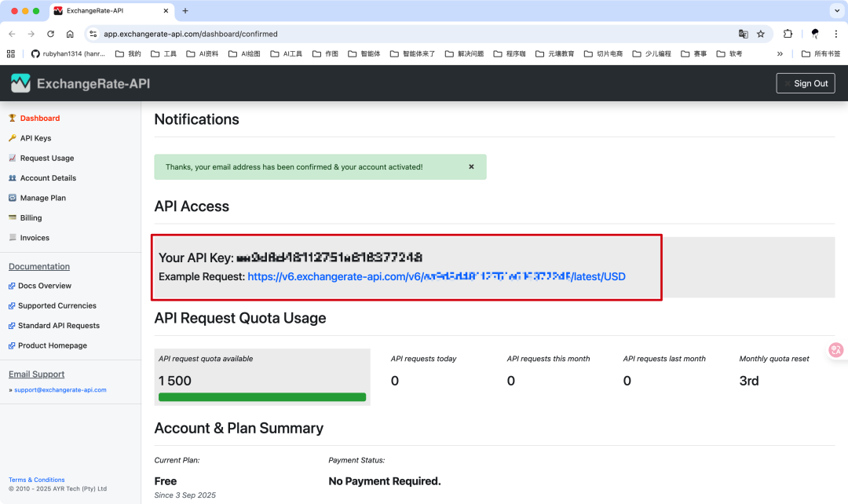This screenshot has height=504, width=848.
Task: Dismiss the email confirmed notification
Action: click(x=471, y=166)
